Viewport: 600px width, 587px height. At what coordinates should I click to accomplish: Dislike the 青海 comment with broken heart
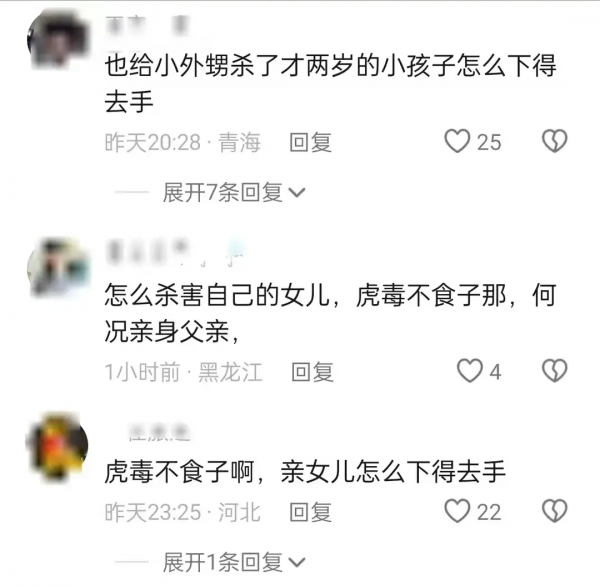[x=554, y=142]
